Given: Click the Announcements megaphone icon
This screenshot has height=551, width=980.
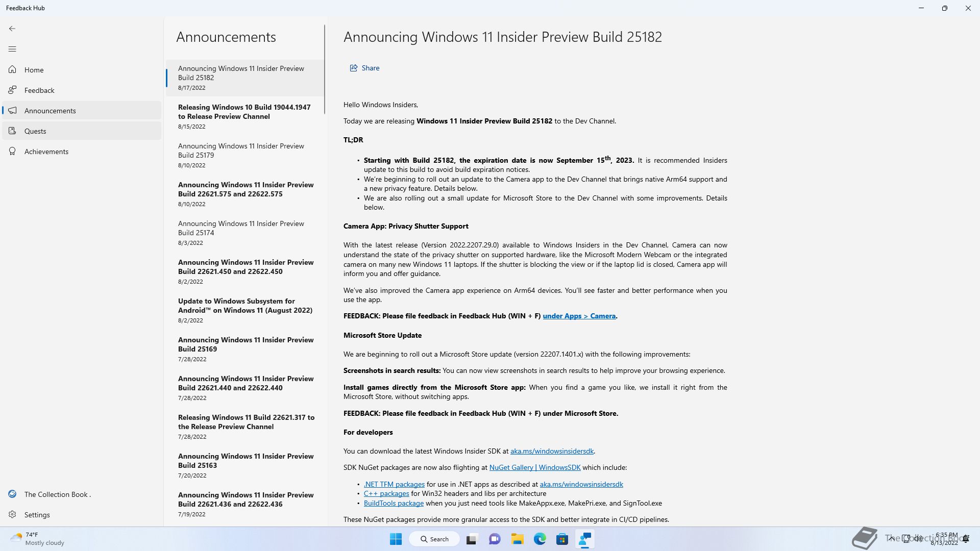Looking at the screenshot, I should coord(12,110).
